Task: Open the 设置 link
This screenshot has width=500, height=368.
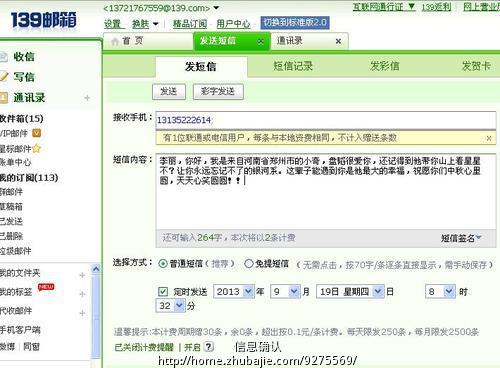Action: tap(113, 24)
